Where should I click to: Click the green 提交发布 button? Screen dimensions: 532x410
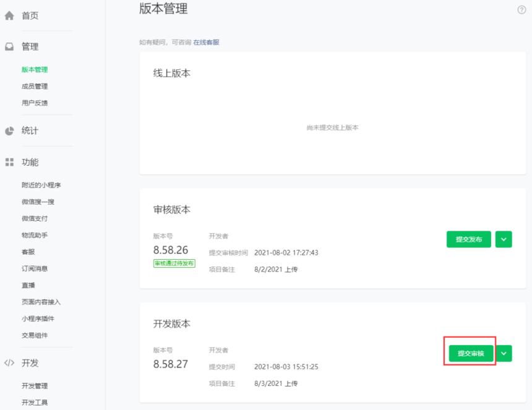468,239
